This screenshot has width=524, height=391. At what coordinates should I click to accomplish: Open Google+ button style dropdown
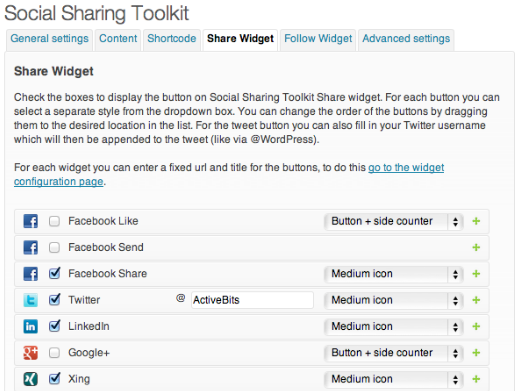[x=393, y=353]
